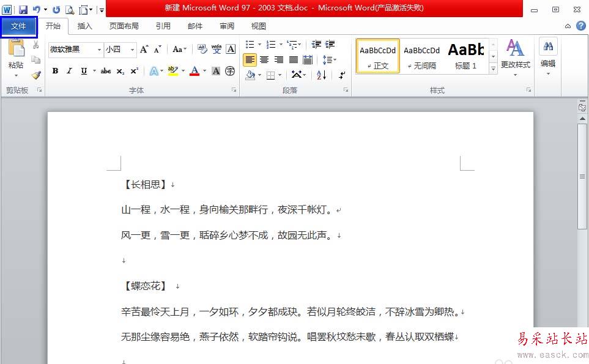Open the font name dropdown (微软雅黑)
The height and width of the screenshot is (364, 589).
99,50
